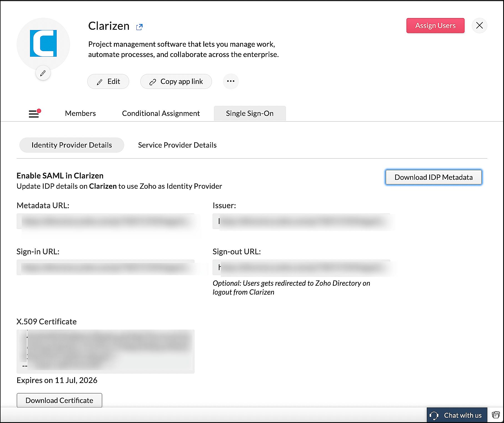Image resolution: width=504 pixels, height=423 pixels.
Task: Open the more options ellipsis menu
Action: [231, 81]
